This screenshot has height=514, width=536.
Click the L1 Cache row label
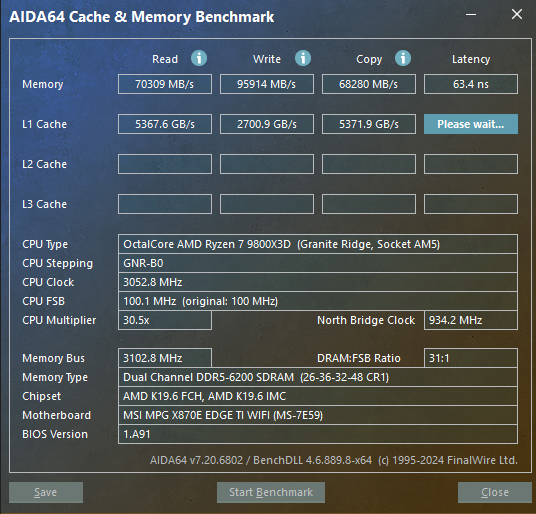tap(44, 124)
